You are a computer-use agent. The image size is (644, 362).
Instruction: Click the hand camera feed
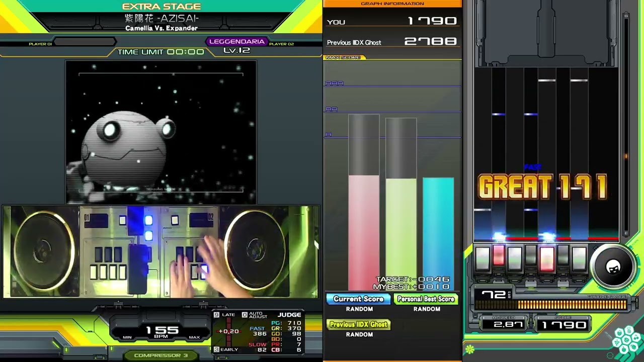click(x=161, y=251)
